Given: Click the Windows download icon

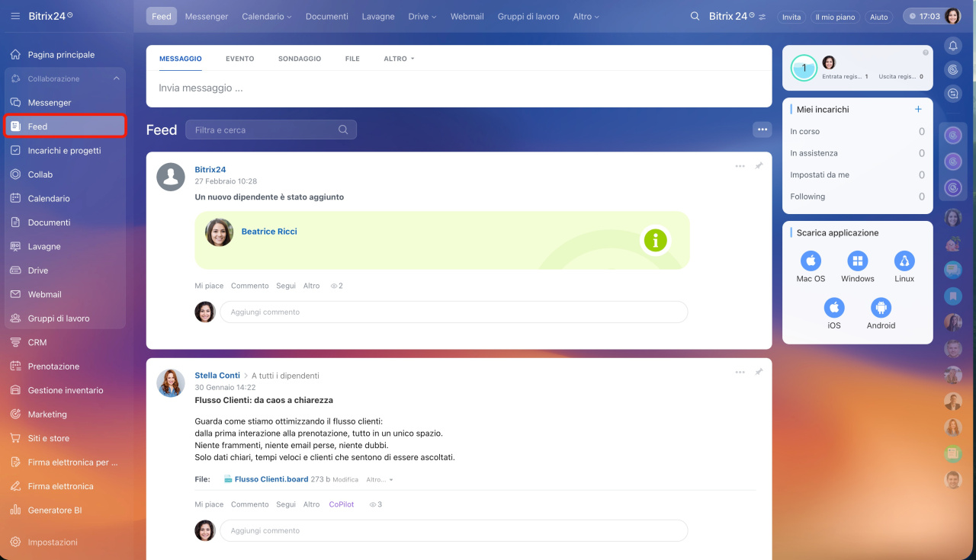Looking at the screenshot, I should click(x=858, y=261).
